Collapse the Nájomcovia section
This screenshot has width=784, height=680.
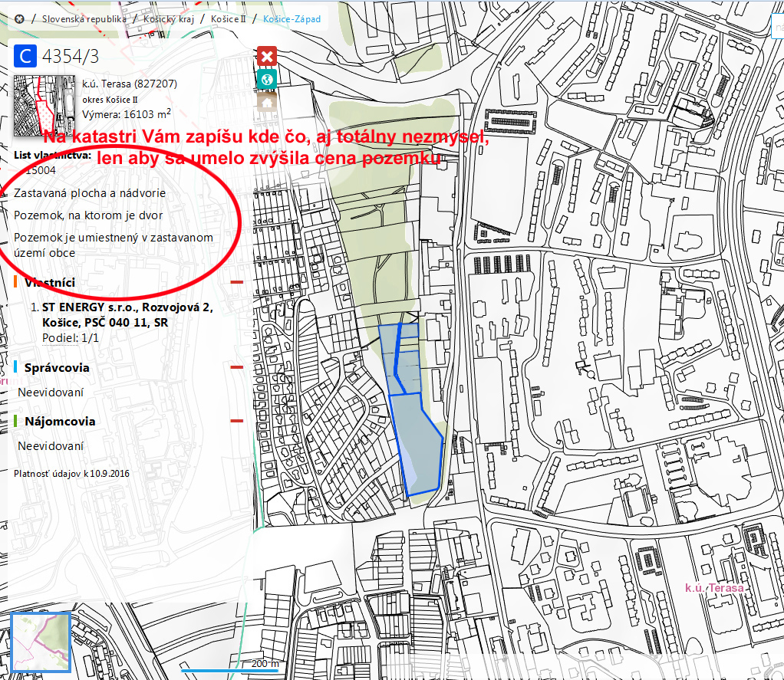(x=236, y=421)
